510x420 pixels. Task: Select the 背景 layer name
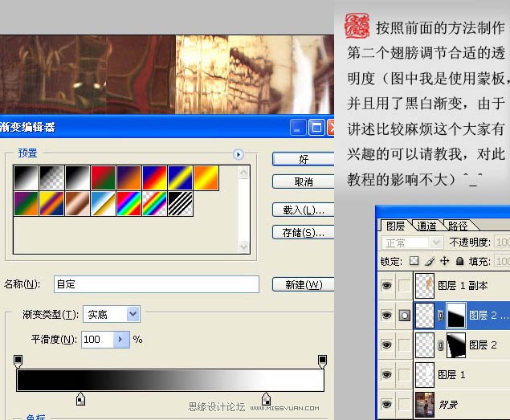tap(448, 405)
